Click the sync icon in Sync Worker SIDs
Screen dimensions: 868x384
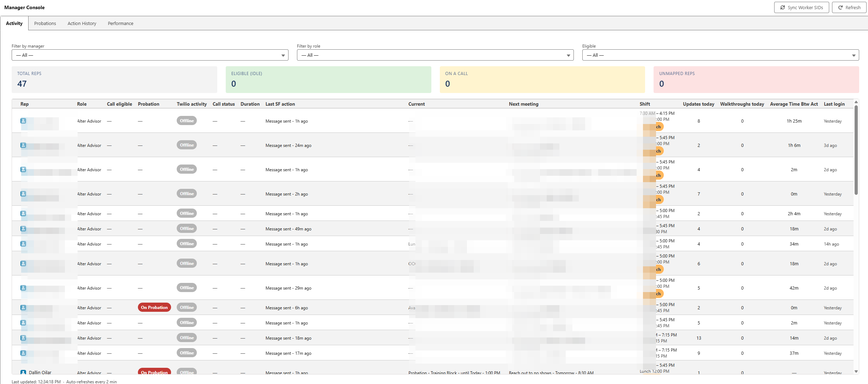tap(783, 7)
